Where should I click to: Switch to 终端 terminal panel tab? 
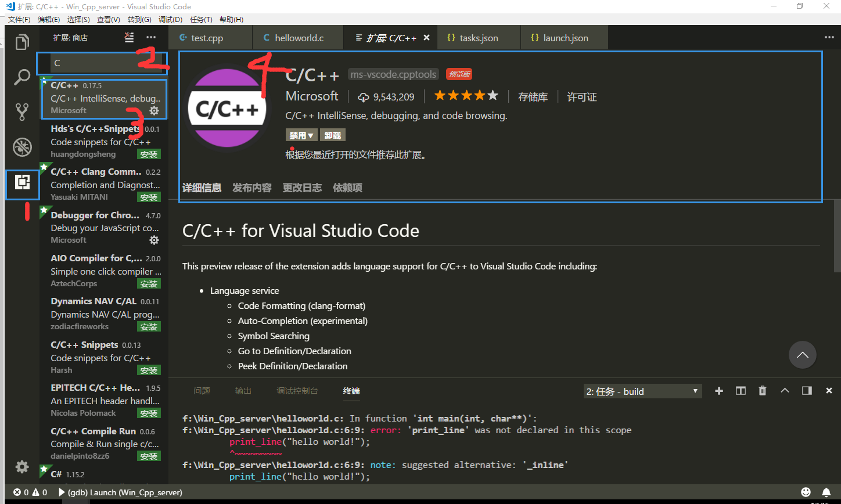351,391
